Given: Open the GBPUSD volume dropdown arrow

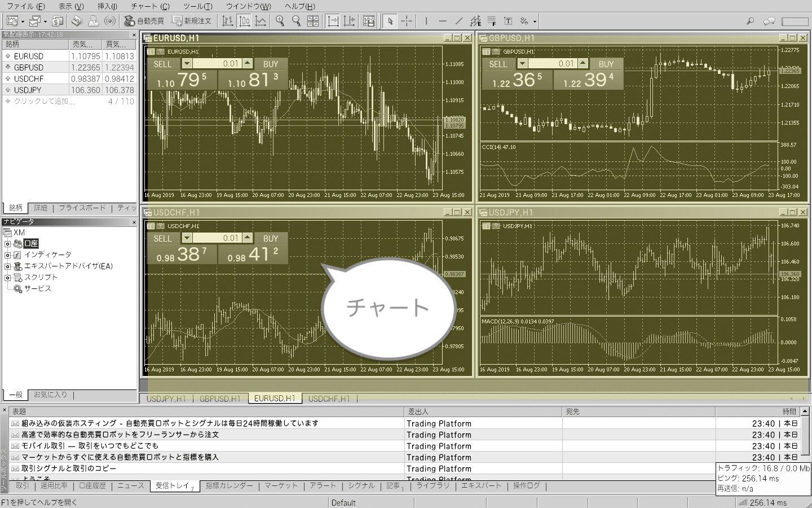Looking at the screenshot, I should pos(523,64).
